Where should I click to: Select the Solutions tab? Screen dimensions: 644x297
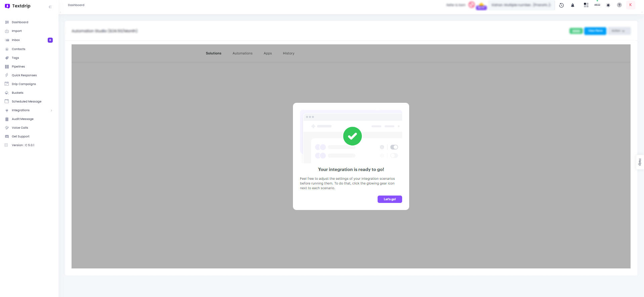click(x=214, y=53)
